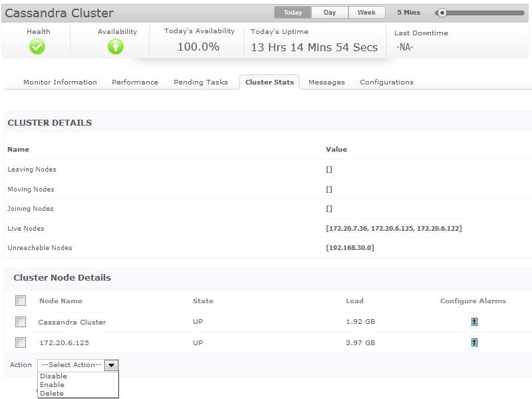Image resolution: width=532 pixels, height=399 pixels.
Task: Switch to the Monitor Information tab
Action: [60, 82]
